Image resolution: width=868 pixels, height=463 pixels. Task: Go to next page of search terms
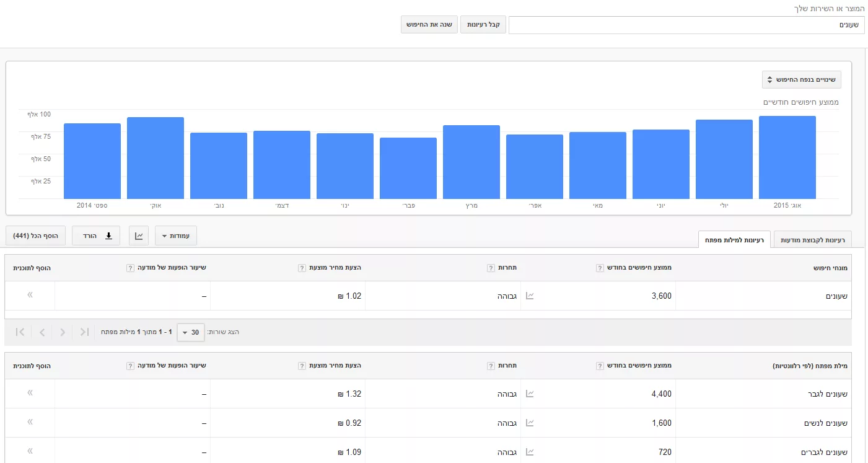pos(42,332)
